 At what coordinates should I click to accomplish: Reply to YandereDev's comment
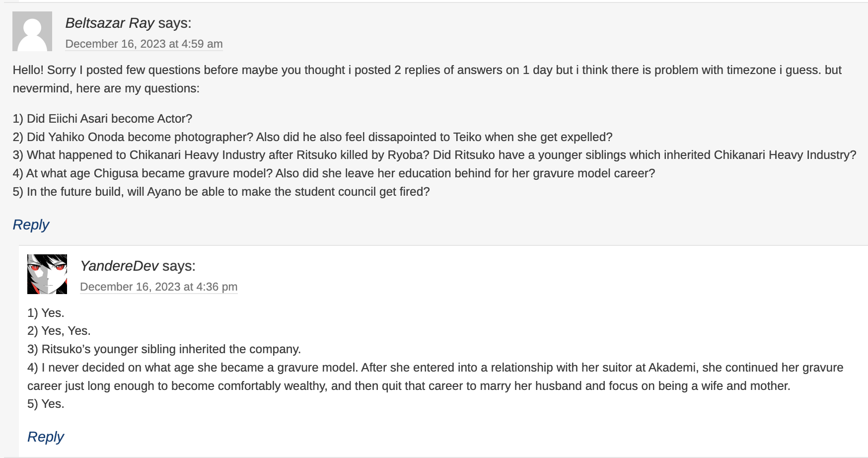pyautogui.click(x=46, y=437)
